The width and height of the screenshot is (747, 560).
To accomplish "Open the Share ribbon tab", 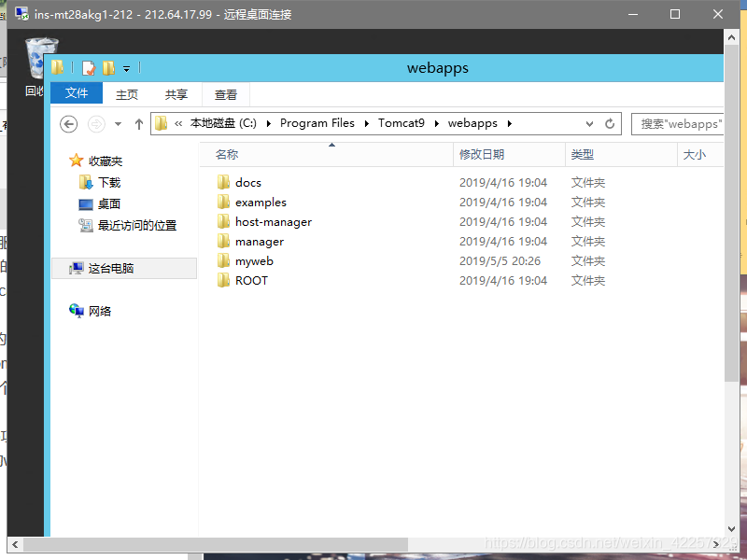I will coord(176,94).
